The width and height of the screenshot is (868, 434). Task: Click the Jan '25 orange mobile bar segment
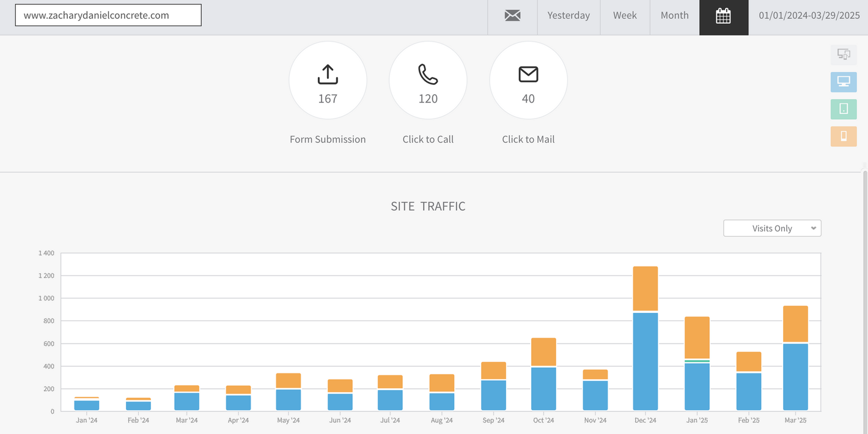697,337
